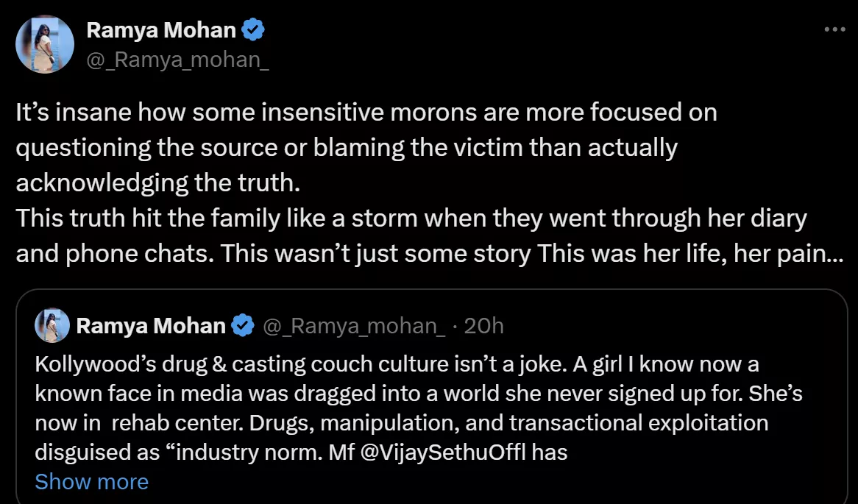Open the @_Ramya_mohan_ handle in the quoted tweet
This screenshot has height=504, width=858.
354,326
